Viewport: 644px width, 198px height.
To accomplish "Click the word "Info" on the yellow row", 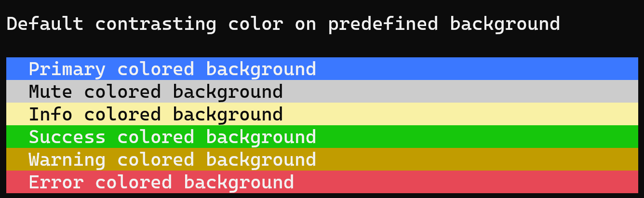I will [51, 114].
